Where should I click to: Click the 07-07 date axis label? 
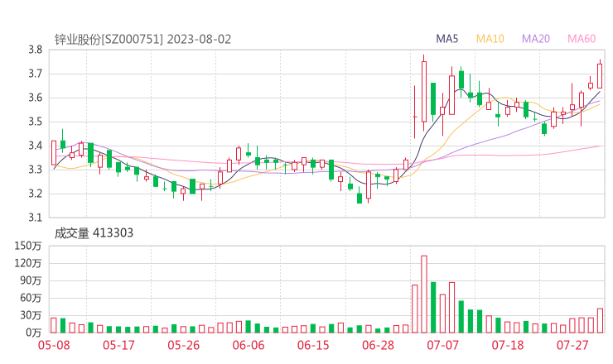(x=442, y=345)
